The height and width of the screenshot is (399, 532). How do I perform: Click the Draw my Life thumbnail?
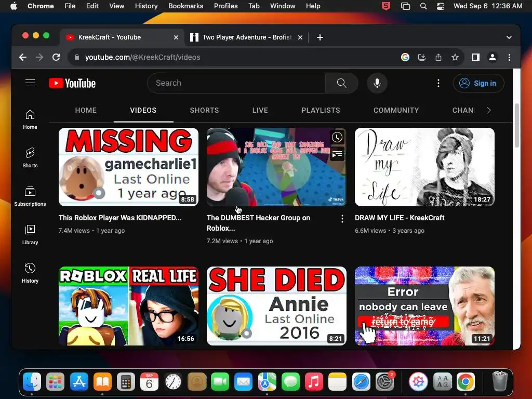424,167
